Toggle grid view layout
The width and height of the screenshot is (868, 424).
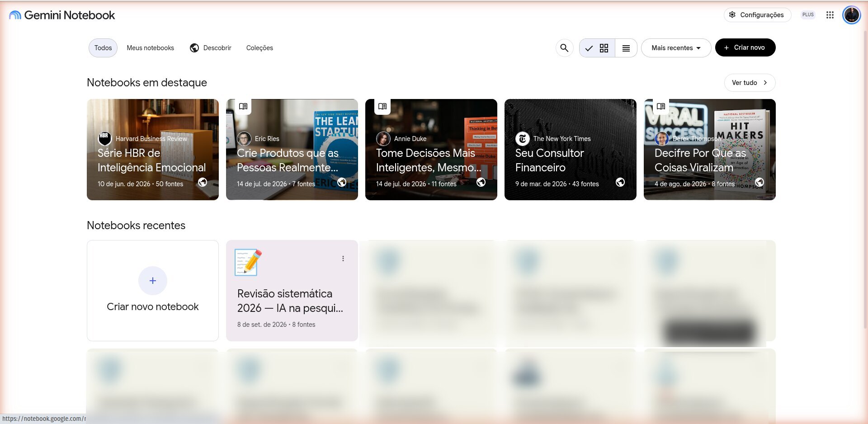pos(597,48)
